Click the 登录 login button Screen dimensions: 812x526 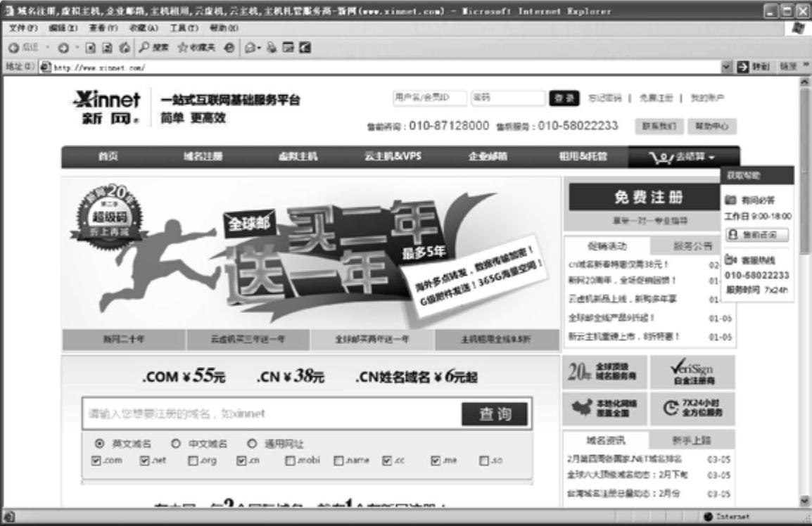click(564, 98)
